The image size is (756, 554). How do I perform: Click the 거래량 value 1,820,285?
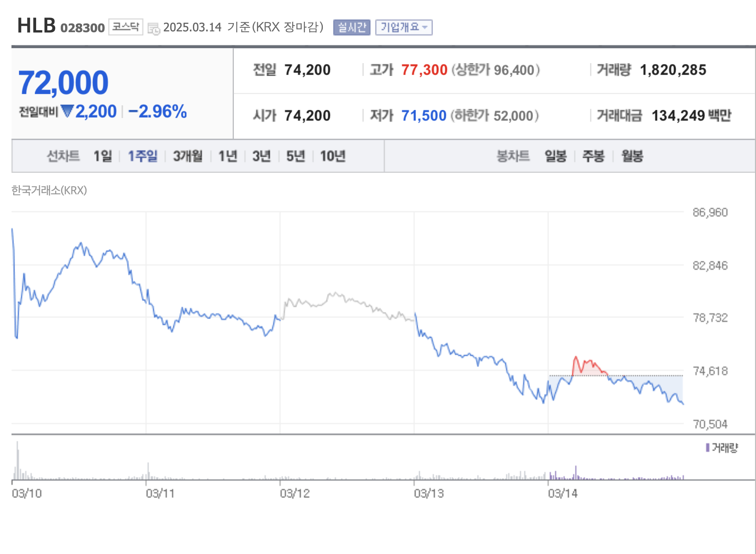(x=673, y=70)
